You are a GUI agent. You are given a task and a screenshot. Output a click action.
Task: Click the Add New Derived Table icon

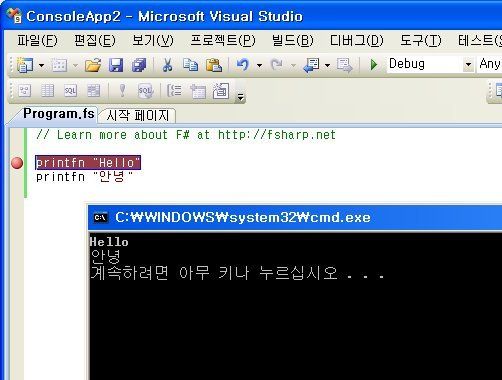(x=221, y=91)
